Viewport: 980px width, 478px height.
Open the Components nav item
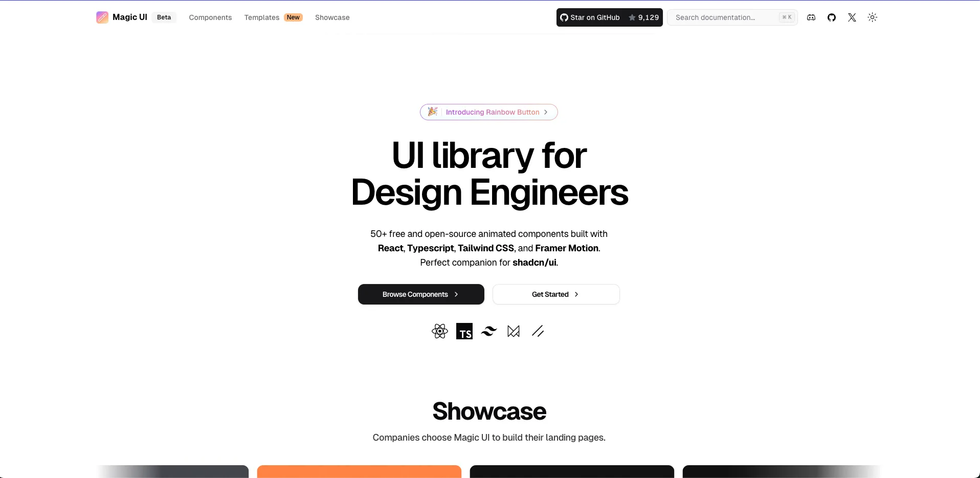pos(210,17)
